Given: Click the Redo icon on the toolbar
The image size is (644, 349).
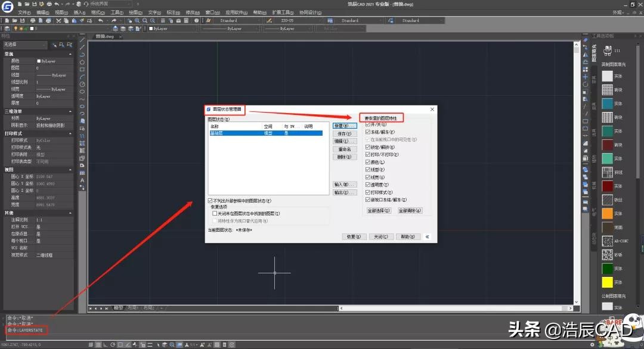Looking at the screenshot, I should 114,20.
